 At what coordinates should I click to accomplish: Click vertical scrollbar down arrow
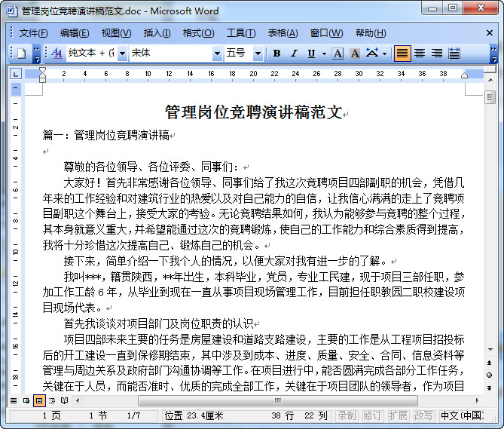pos(490,350)
